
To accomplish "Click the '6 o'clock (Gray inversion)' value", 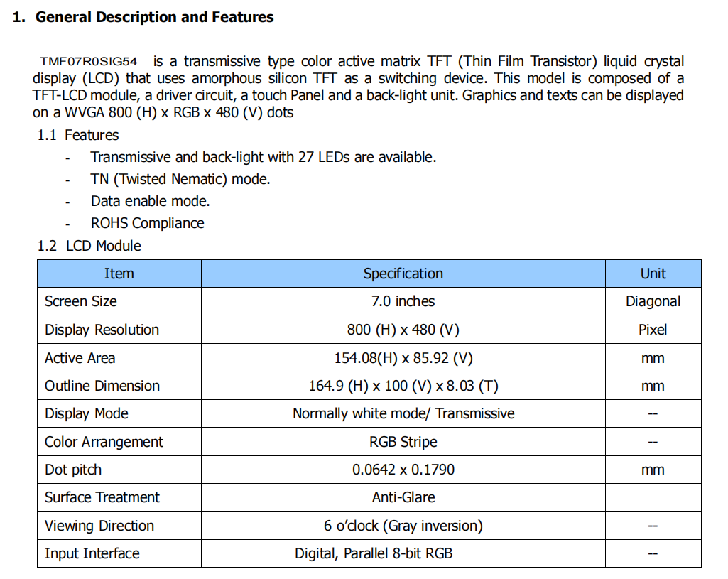I will 403,526.
